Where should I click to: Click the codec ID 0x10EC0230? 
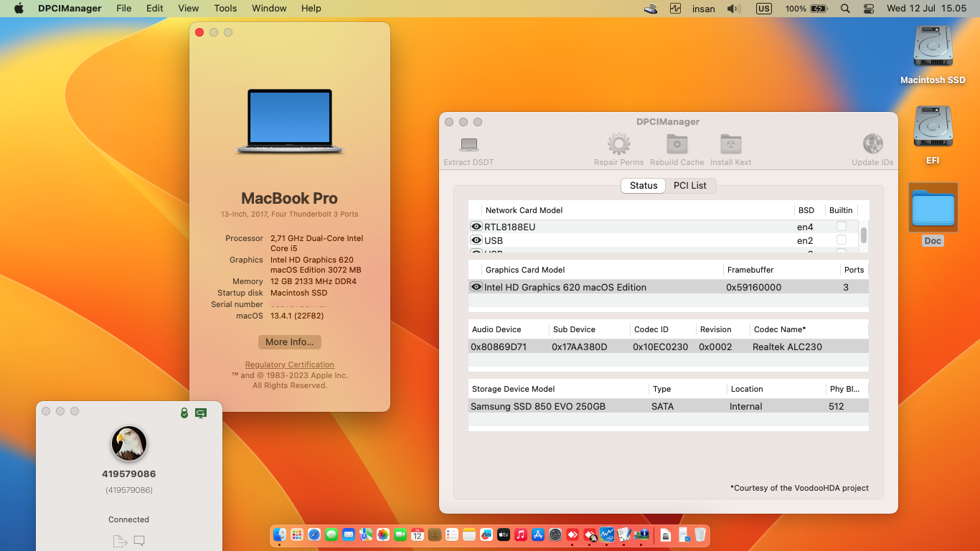[x=661, y=347]
